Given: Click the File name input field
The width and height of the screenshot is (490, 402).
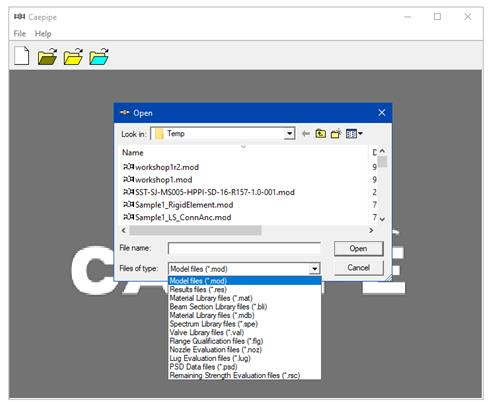Looking at the screenshot, I should point(244,248).
